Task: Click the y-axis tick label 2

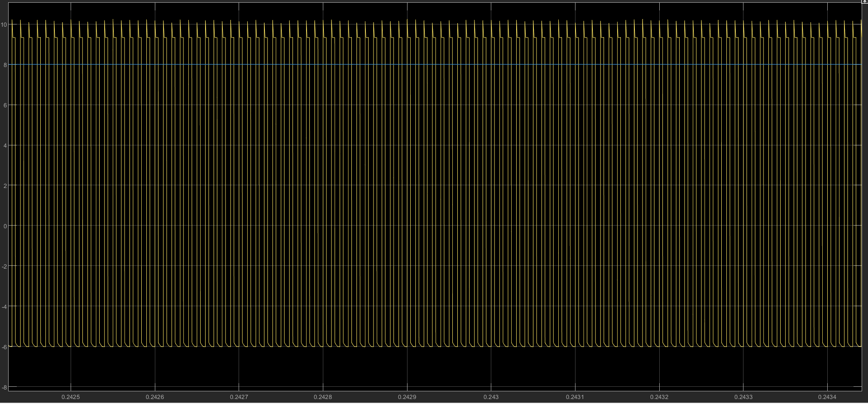Action: (x=5, y=186)
